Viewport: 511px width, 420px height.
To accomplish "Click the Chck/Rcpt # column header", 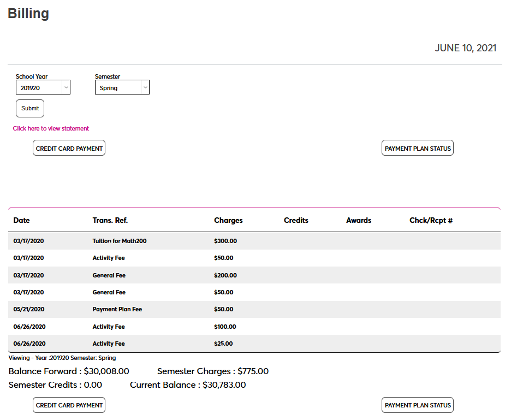I will click(431, 220).
